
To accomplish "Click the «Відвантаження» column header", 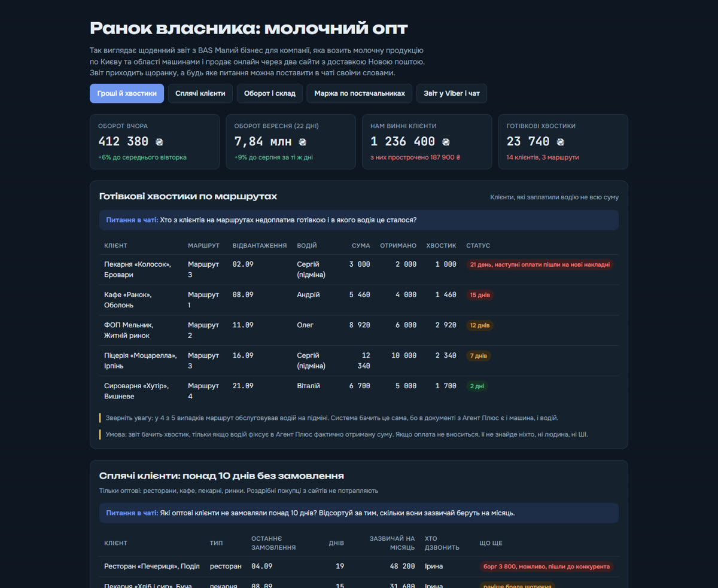I will tap(260, 246).
